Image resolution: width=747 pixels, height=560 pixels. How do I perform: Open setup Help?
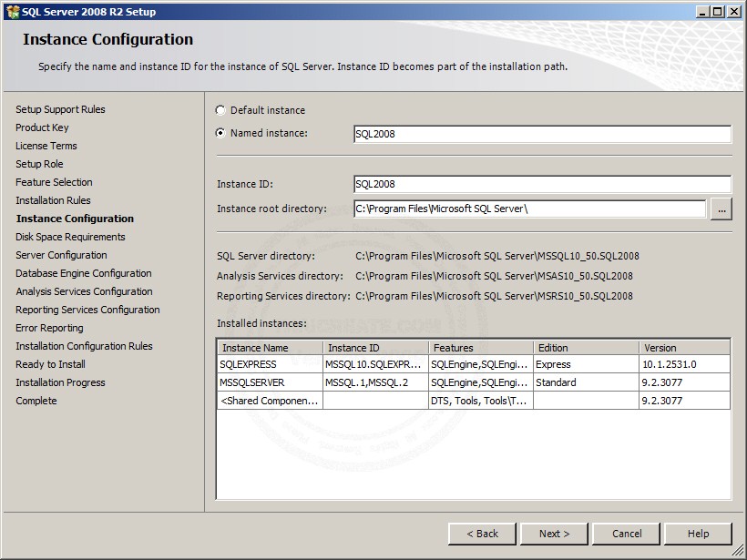click(x=698, y=534)
